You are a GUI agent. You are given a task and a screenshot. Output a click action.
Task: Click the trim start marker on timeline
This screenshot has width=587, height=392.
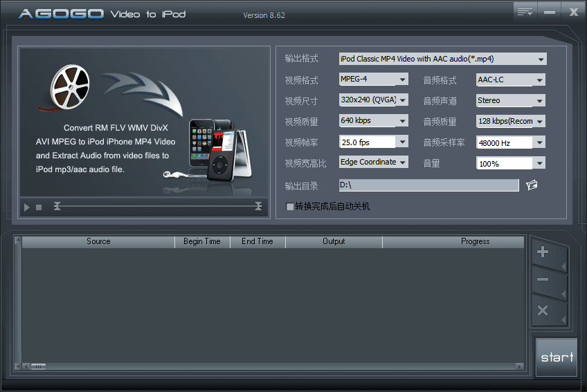pyautogui.click(x=57, y=206)
